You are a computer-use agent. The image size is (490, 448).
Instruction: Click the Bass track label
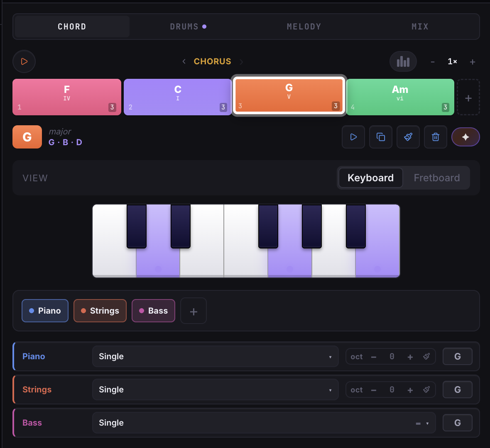(32, 422)
